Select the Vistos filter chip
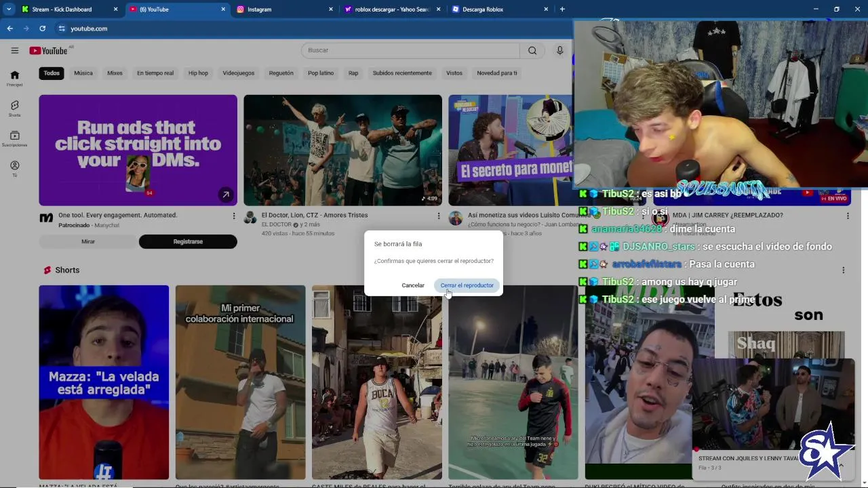This screenshot has width=868, height=488. point(454,73)
